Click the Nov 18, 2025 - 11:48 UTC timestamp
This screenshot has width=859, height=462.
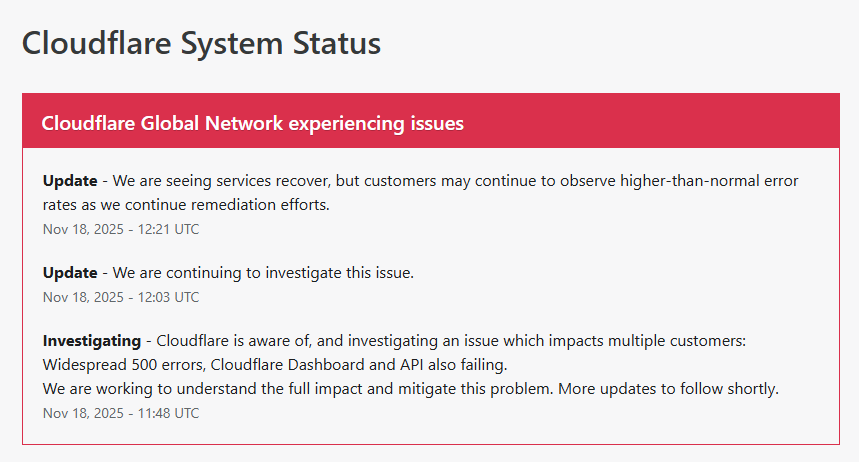pyautogui.click(x=121, y=413)
